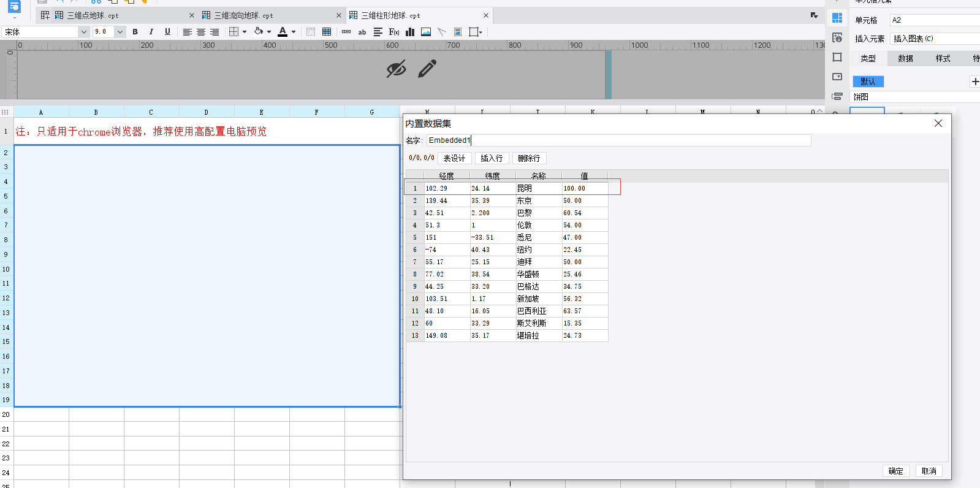Close the 三维流向地球.cpt tab
This screenshot has height=488, width=980.
point(339,15)
